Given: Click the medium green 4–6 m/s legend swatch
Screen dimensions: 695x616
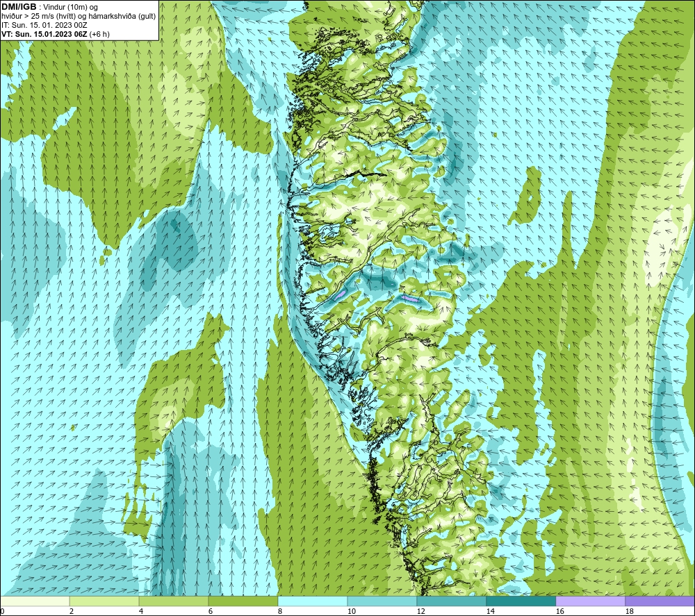Looking at the screenshot, I should [x=174, y=601].
